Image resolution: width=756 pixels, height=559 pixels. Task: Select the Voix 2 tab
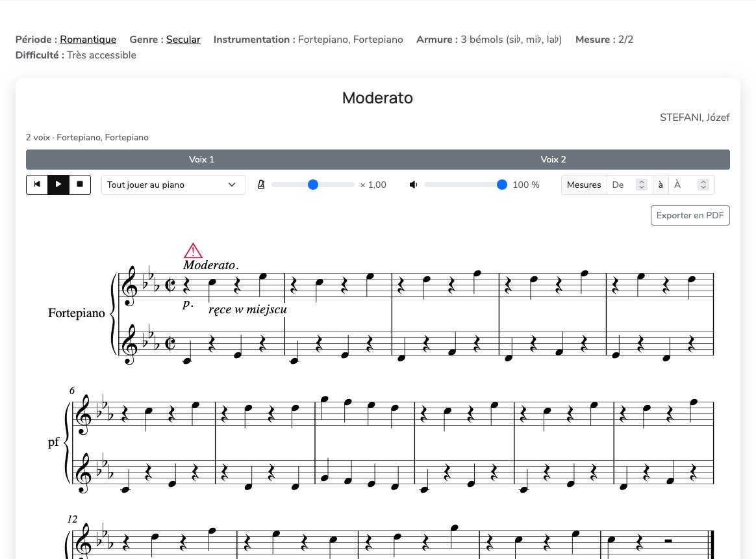553,159
